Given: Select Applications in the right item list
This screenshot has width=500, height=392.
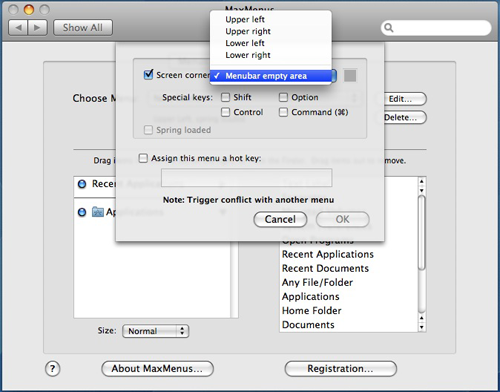Looking at the screenshot, I should click(x=311, y=297).
